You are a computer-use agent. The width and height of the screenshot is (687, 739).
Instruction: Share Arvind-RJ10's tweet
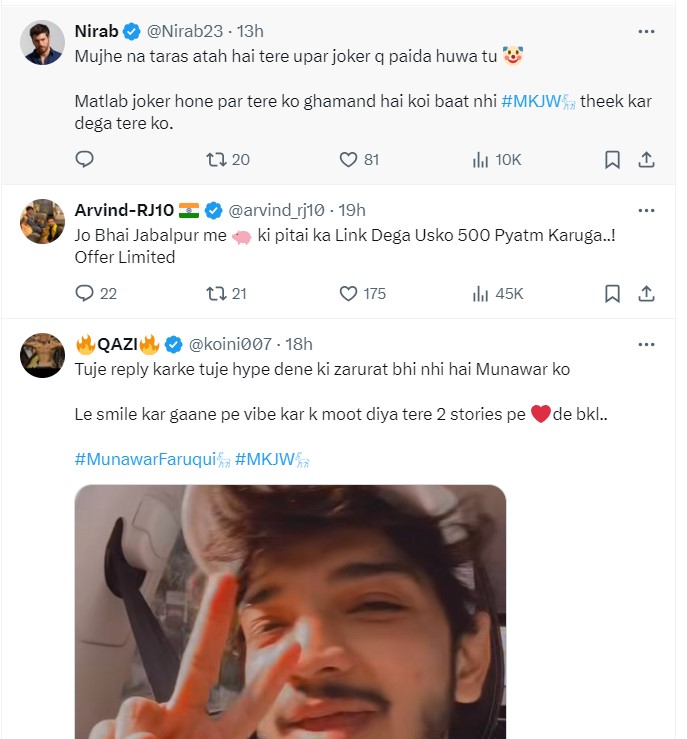point(646,293)
